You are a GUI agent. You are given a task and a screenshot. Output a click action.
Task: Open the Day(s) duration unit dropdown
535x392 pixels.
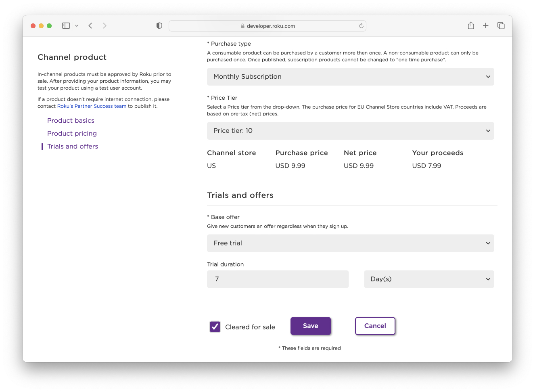pyautogui.click(x=429, y=279)
